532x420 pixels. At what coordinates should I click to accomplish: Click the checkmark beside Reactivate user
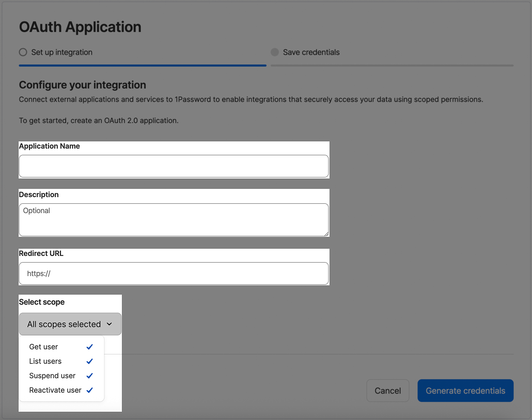coord(89,390)
